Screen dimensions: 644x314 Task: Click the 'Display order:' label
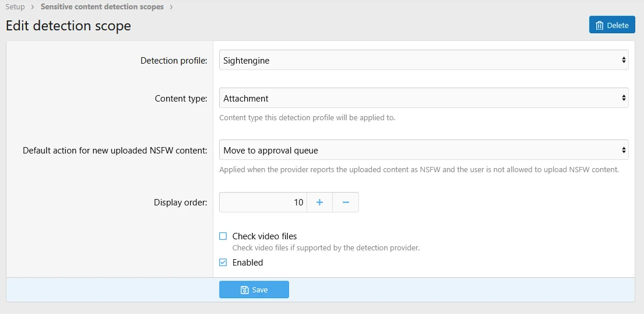tap(181, 203)
